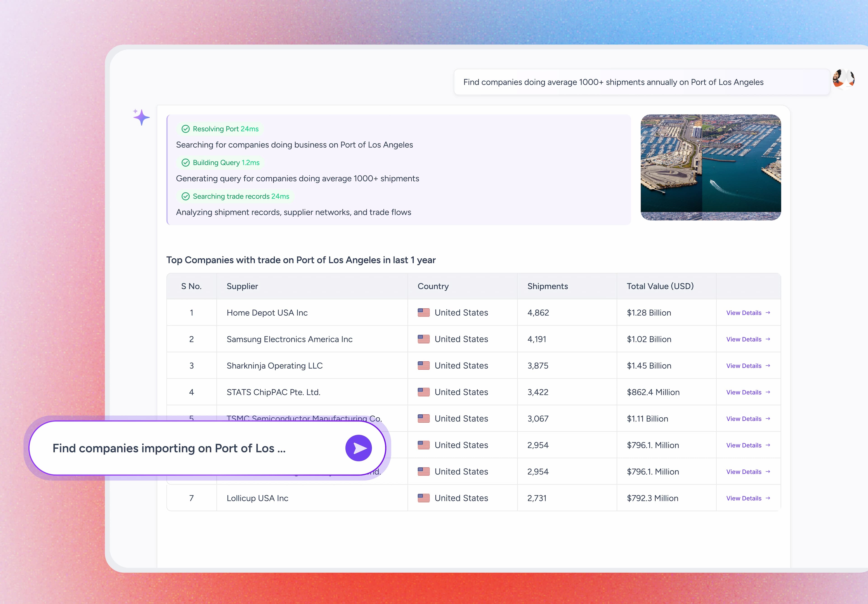Open View Details for Home Depot USA Inc
Image resolution: width=868 pixels, height=604 pixels.
click(x=748, y=313)
